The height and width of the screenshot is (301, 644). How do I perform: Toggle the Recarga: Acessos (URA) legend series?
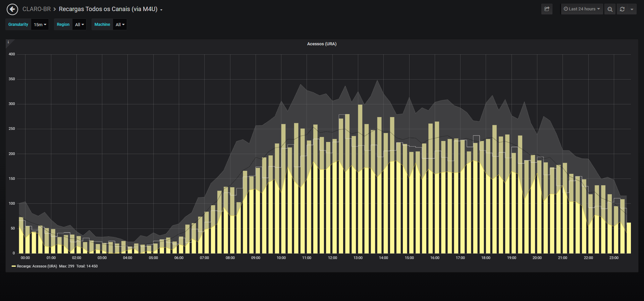point(37,266)
